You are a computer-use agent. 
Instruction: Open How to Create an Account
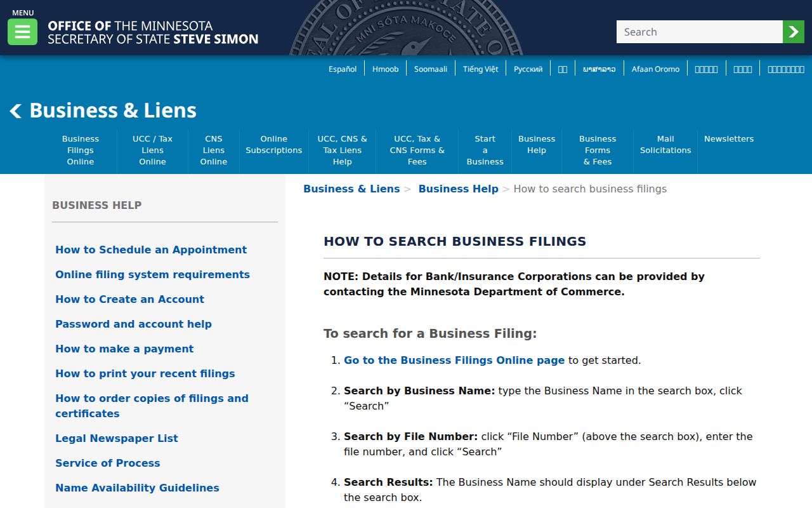[x=129, y=300]
